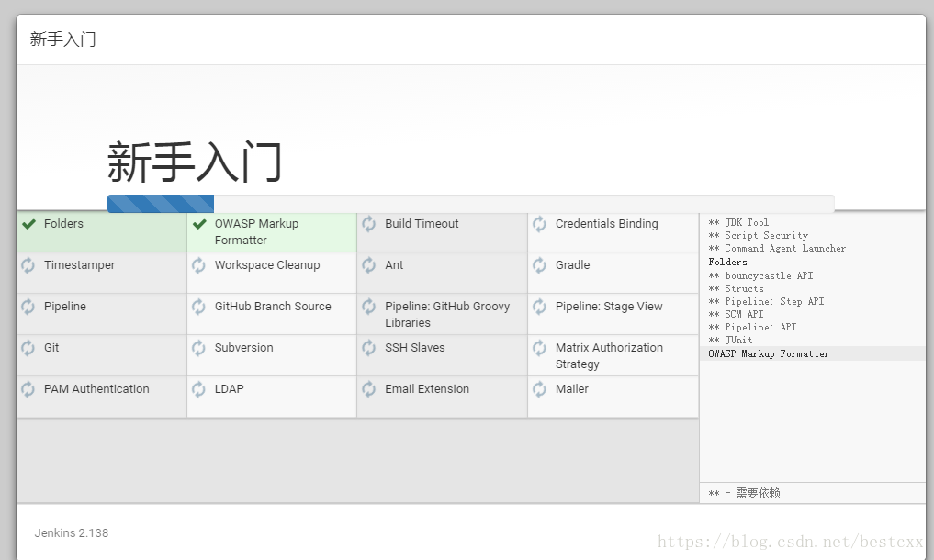The image size is (934, 560).
Task: Click the pending spinner icon for LDAP
Action: click(199, 389)
